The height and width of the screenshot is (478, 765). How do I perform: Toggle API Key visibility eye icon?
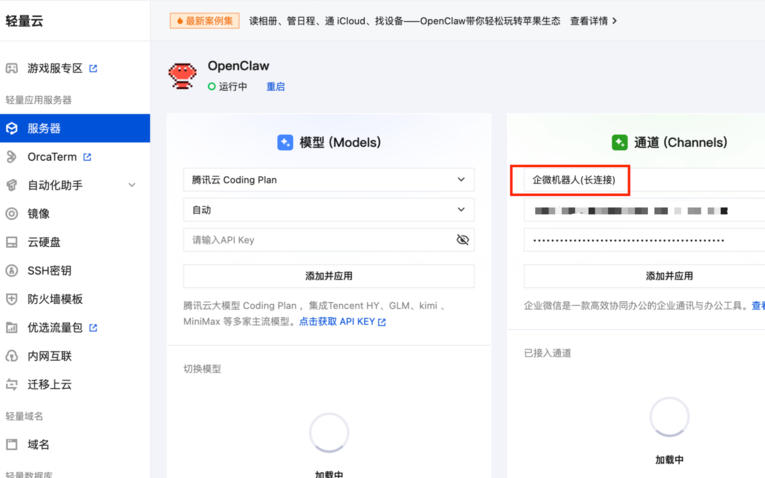point(462,240)
